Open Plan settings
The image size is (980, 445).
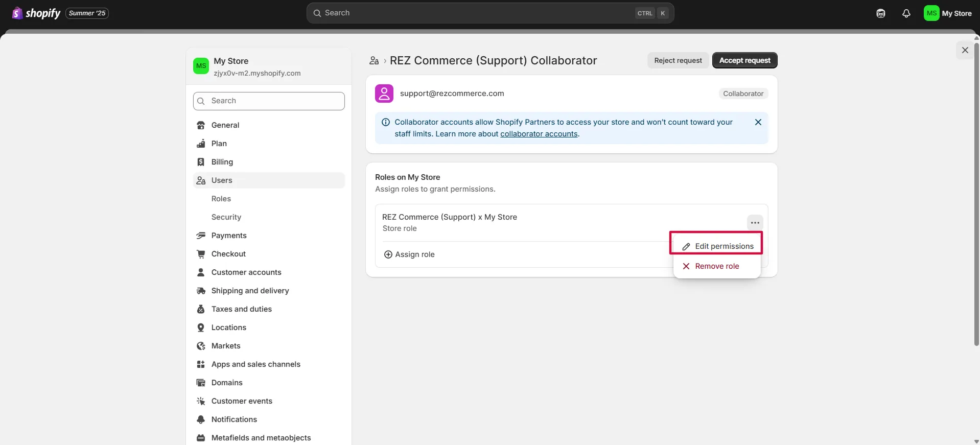click(x=269, y=144)
